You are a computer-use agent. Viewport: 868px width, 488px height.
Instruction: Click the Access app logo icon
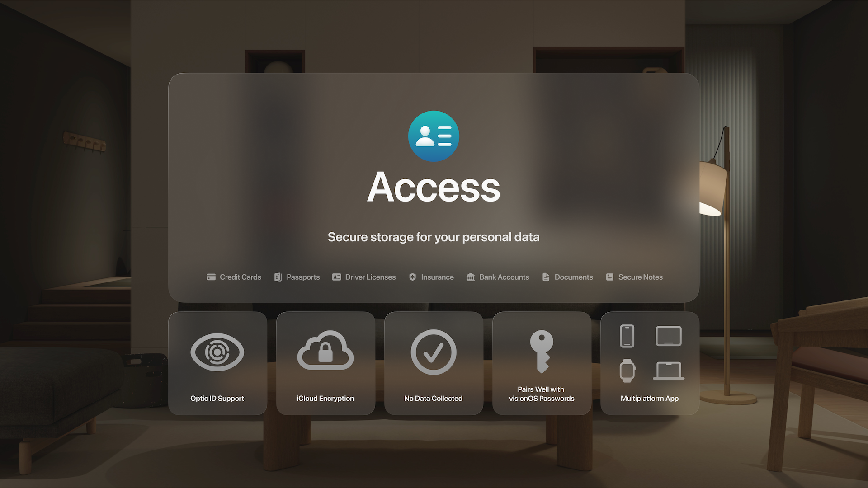(434, 136)
